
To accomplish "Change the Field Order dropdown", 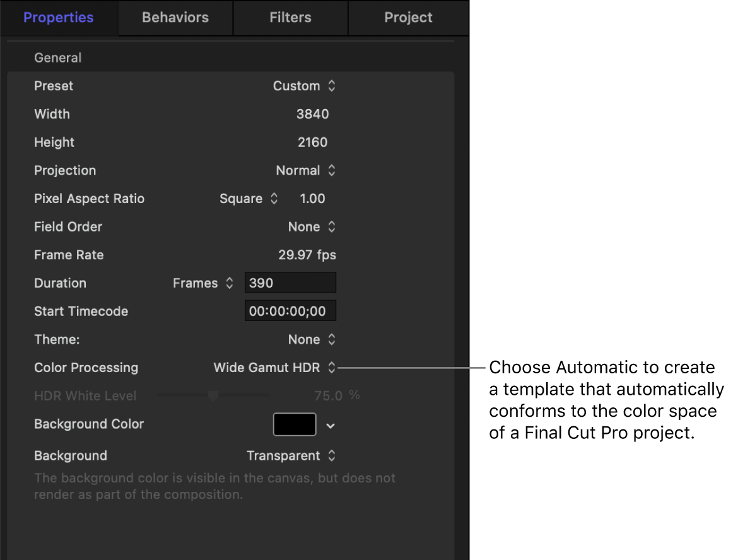I will click(312, 226).
